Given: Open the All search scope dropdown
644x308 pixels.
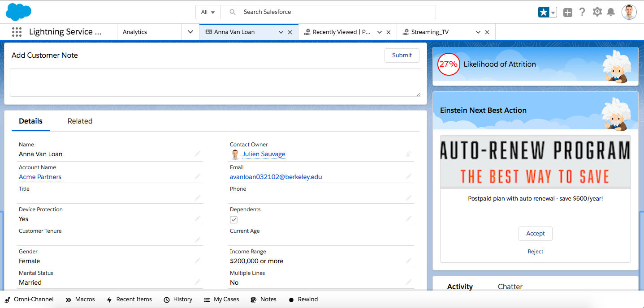Looking at the screenshot, I should pyautogui.click(x=208, y=12).
